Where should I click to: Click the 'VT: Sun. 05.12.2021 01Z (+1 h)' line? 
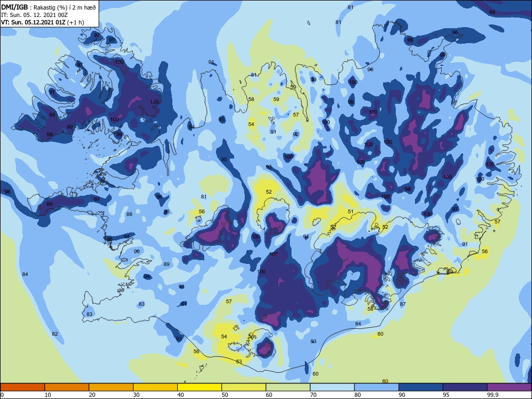(43, 22)
